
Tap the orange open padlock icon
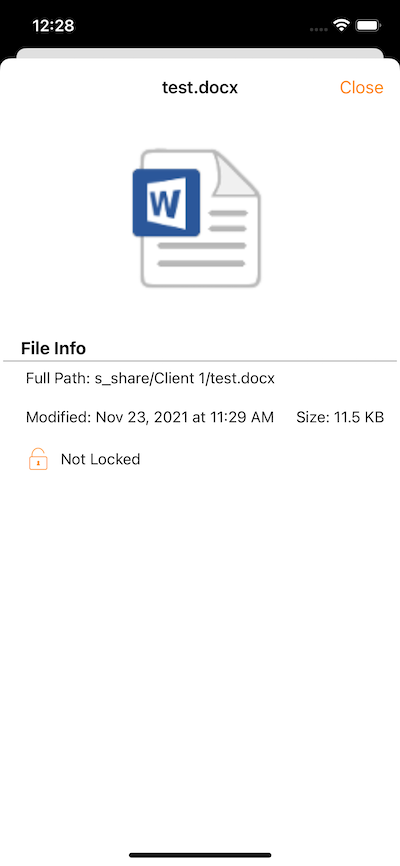[38, 460]
